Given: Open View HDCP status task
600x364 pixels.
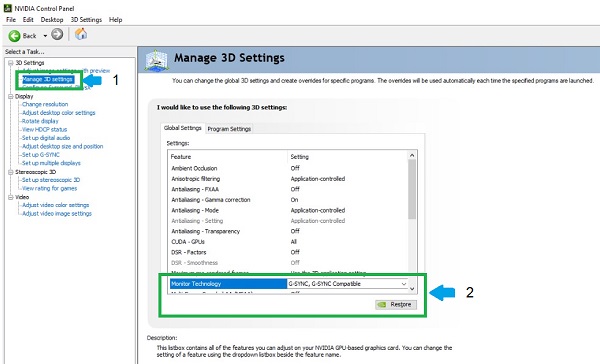Looking at the screenshot, I should 44,129.
